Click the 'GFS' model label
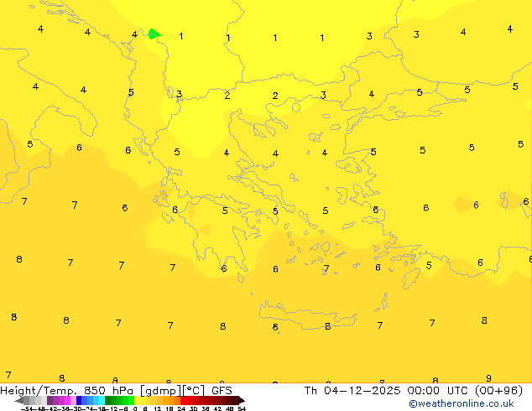The height and width of the screenshot is (411, 532). pyautogui.click(x=222, y=391)
